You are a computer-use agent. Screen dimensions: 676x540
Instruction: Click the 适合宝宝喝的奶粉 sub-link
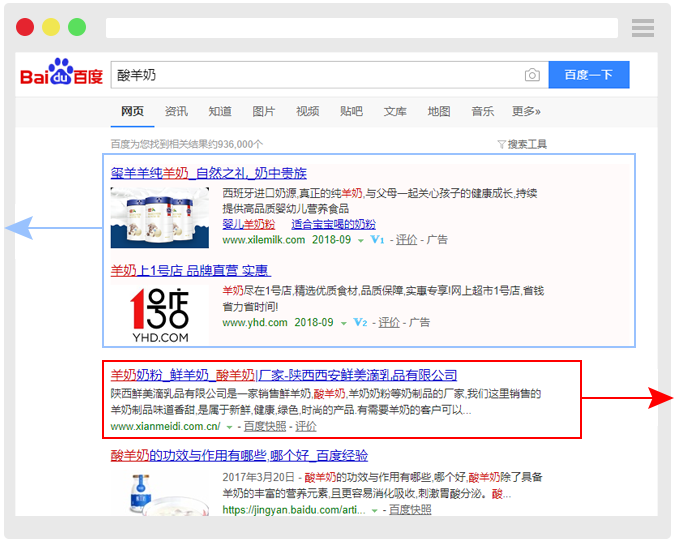[x=333, y=224]
